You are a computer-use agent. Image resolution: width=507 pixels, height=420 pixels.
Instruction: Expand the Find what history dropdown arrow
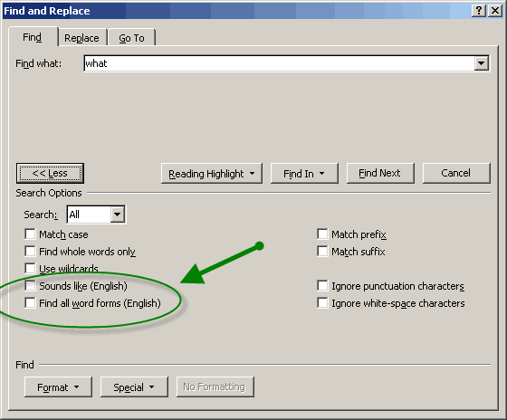[481, 63]
